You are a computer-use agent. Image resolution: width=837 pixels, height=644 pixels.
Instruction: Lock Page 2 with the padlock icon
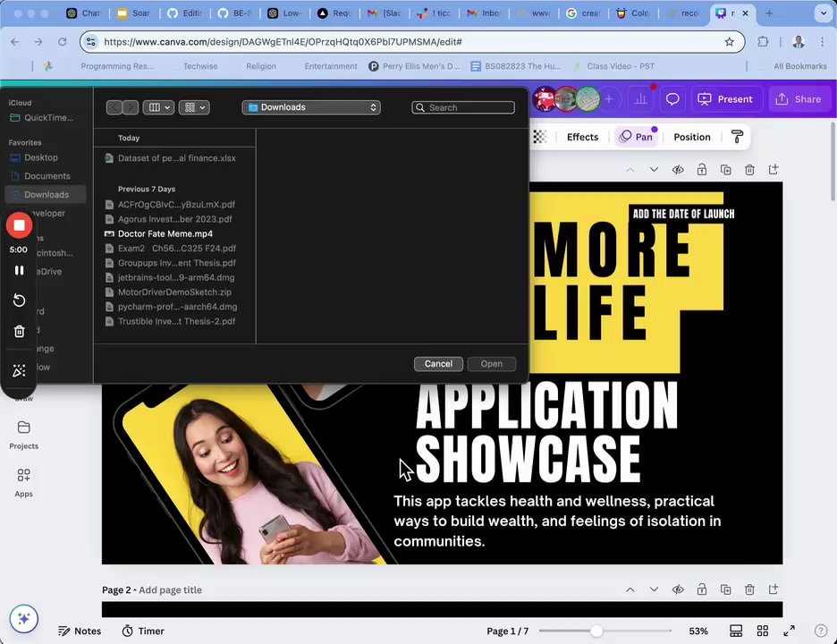pos(702,589)
